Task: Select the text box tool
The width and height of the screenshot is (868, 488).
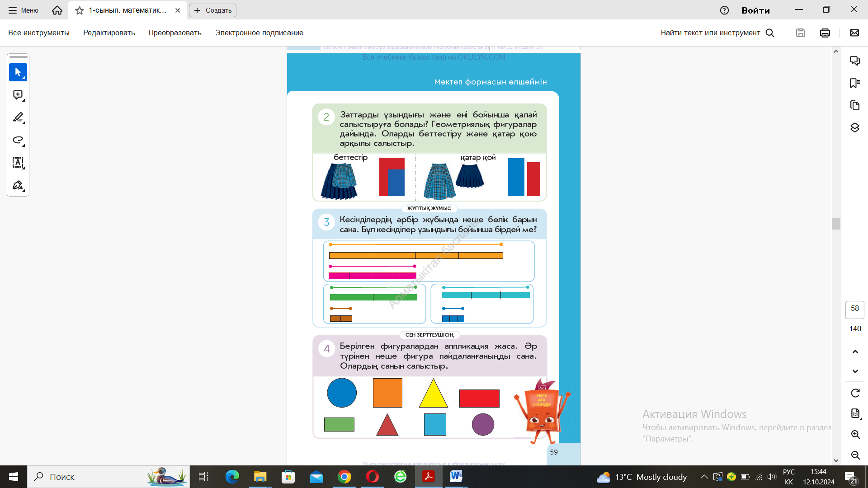Action: coord(18,163)
